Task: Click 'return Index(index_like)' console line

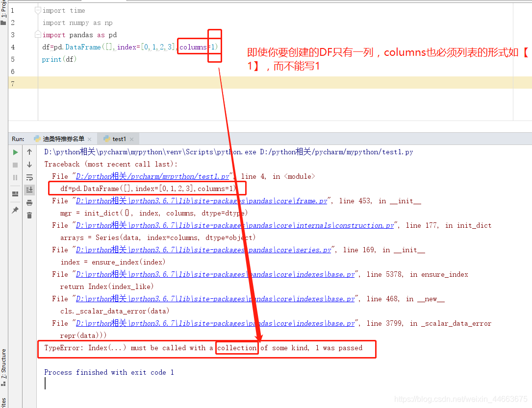Action: point(107,287)
